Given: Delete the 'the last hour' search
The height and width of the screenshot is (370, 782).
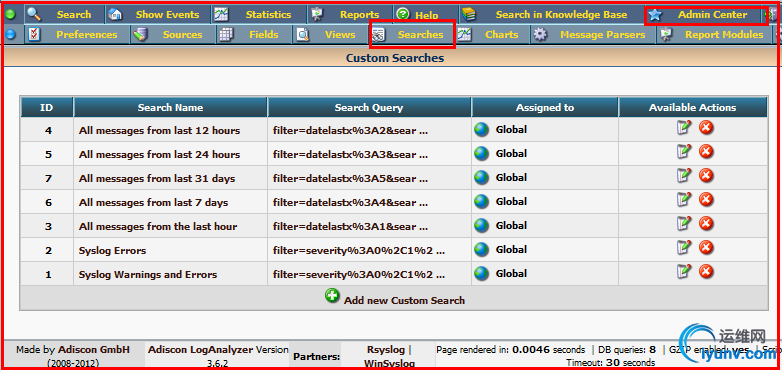Looking at the screenshot, I should click(706, 223).
